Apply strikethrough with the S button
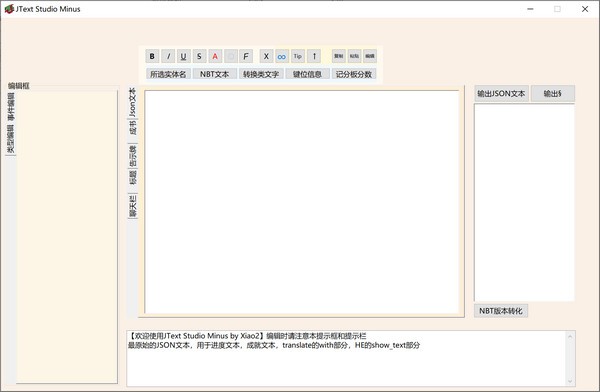This screenshot has height=392, width=600. (x=199, y=56)
